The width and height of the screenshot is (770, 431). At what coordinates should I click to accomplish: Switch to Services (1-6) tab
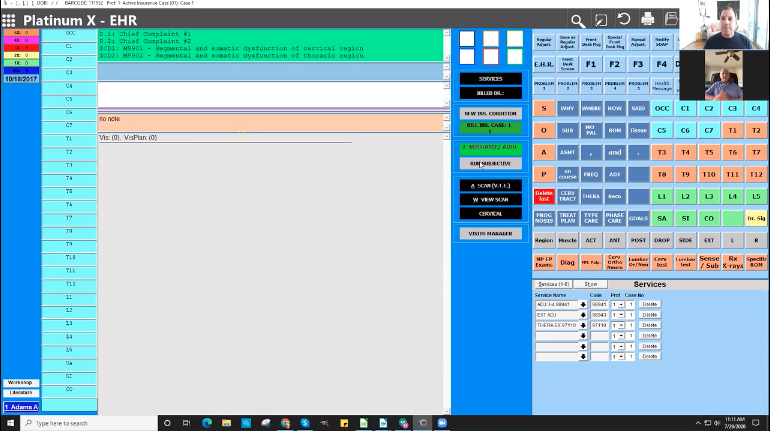click(553, 284)
